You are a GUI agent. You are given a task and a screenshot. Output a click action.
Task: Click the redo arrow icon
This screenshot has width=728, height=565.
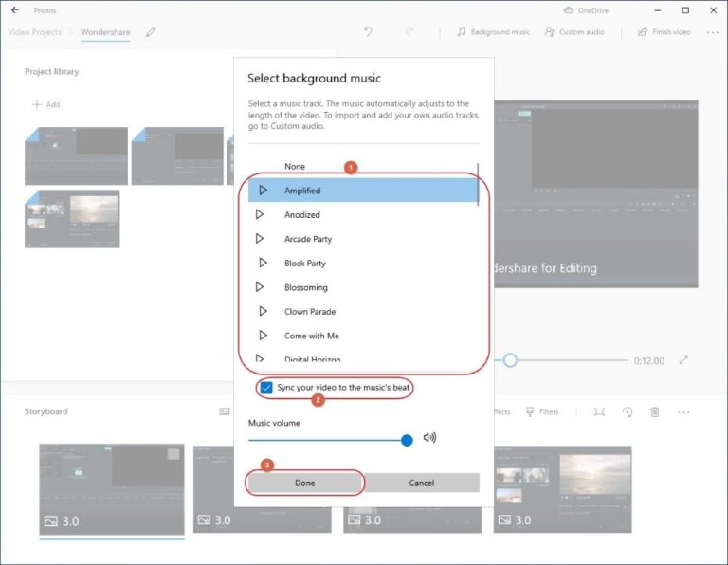[409, 31]
